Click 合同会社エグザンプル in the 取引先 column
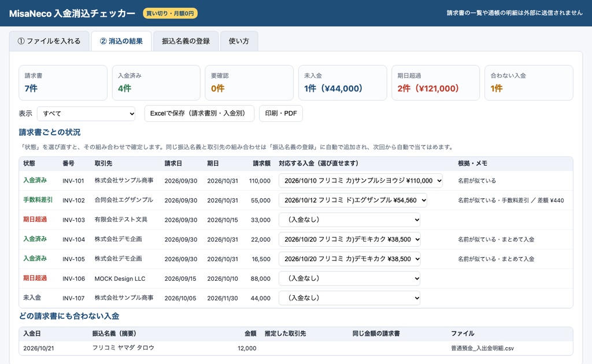 tap(124, 200)
